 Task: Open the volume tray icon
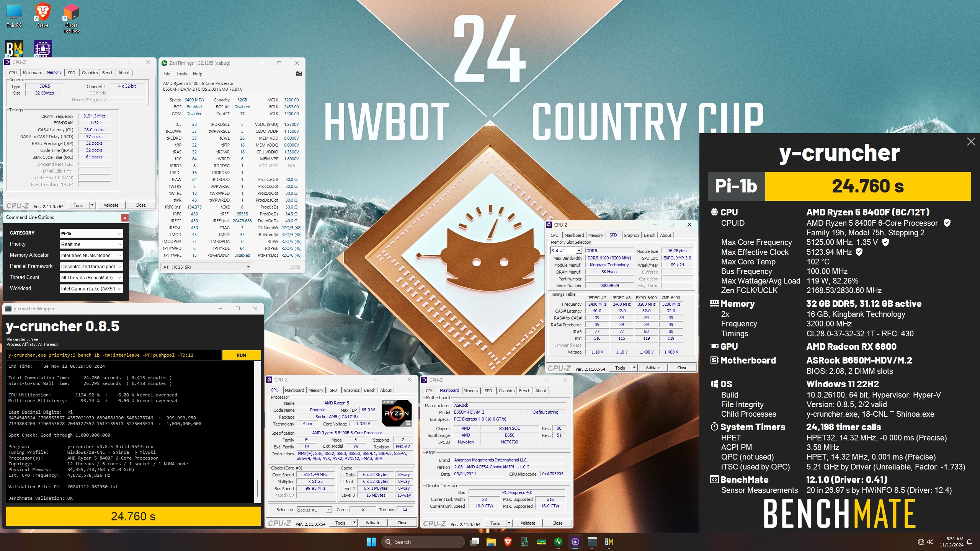931,542
